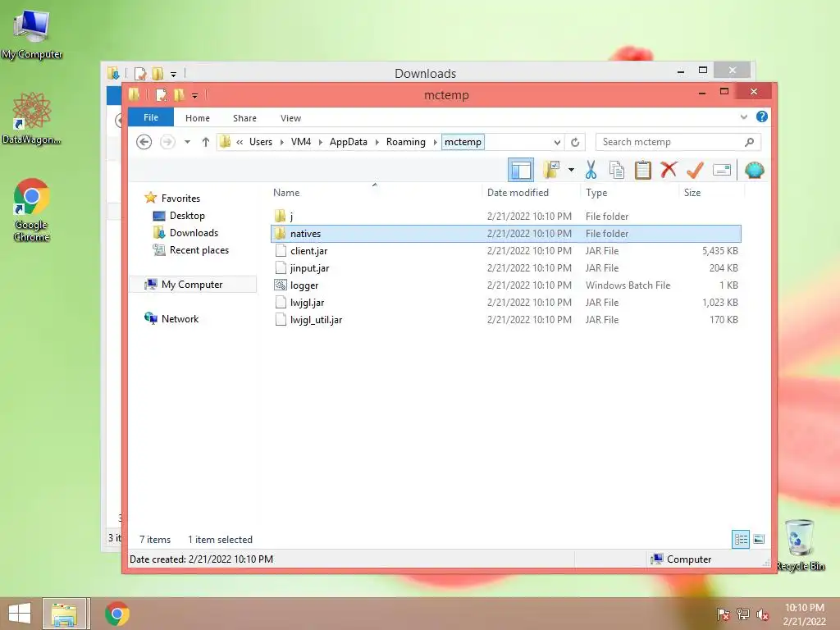Go up one folder level
Screen dimensions: 840x630
[205, 142]
